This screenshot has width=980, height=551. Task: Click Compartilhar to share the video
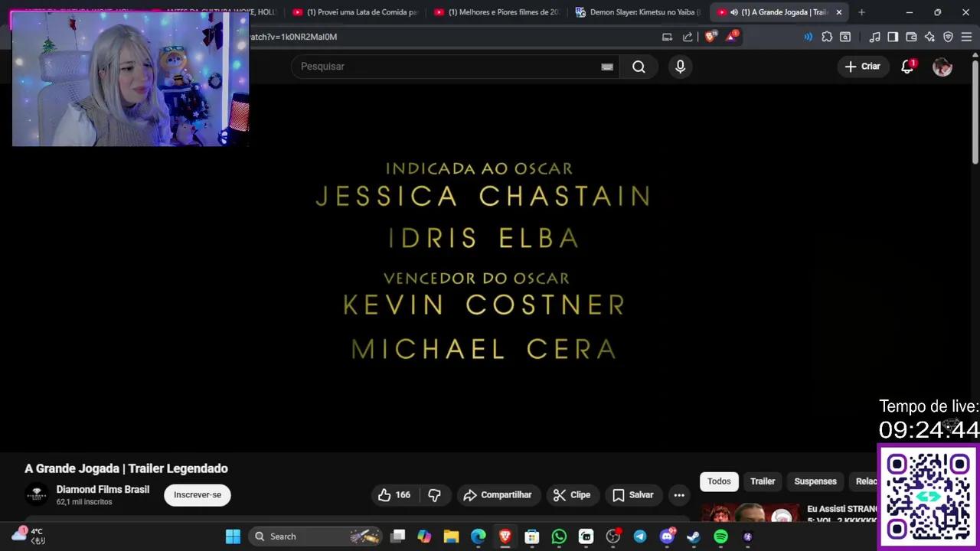(x=498, y=495)
